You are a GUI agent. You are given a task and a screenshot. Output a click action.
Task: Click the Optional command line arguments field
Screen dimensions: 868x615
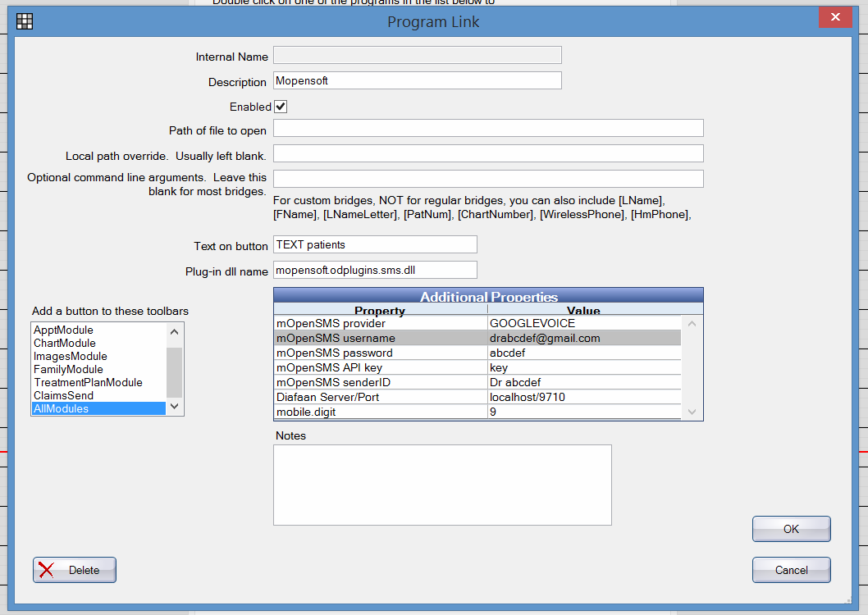point(488,179)
